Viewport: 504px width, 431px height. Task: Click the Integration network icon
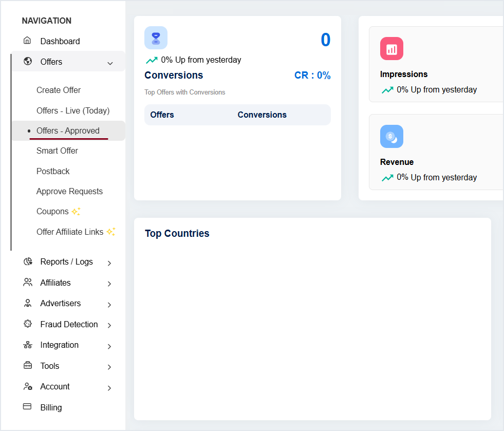(x=28, y=345)
